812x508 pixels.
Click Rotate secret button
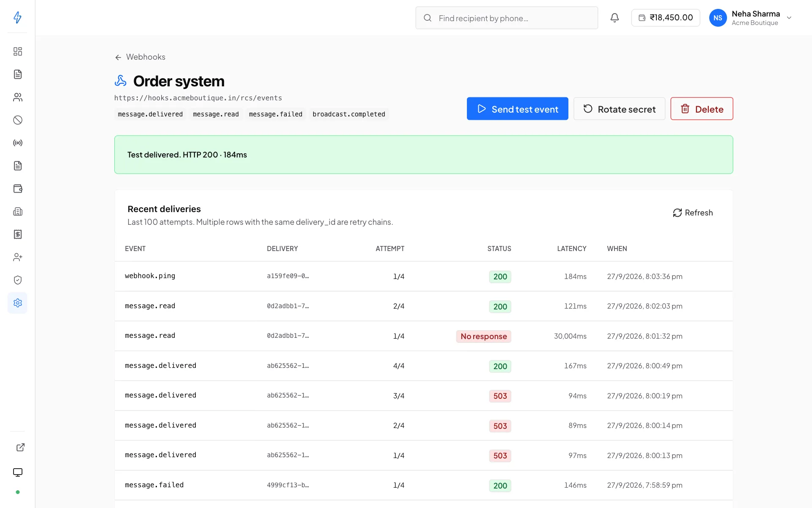tap(619, 109)
